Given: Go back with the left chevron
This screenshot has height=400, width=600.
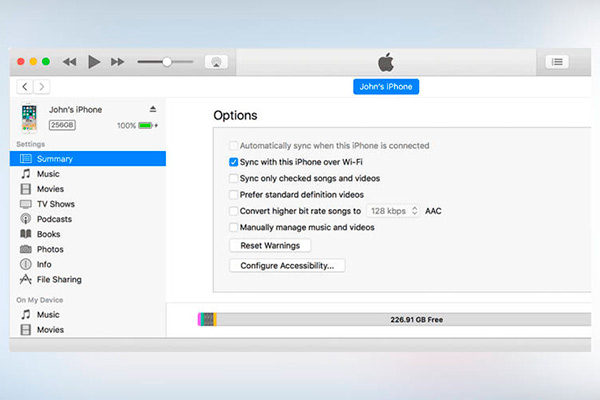Looking at the screenshot, I should [25, 87].
